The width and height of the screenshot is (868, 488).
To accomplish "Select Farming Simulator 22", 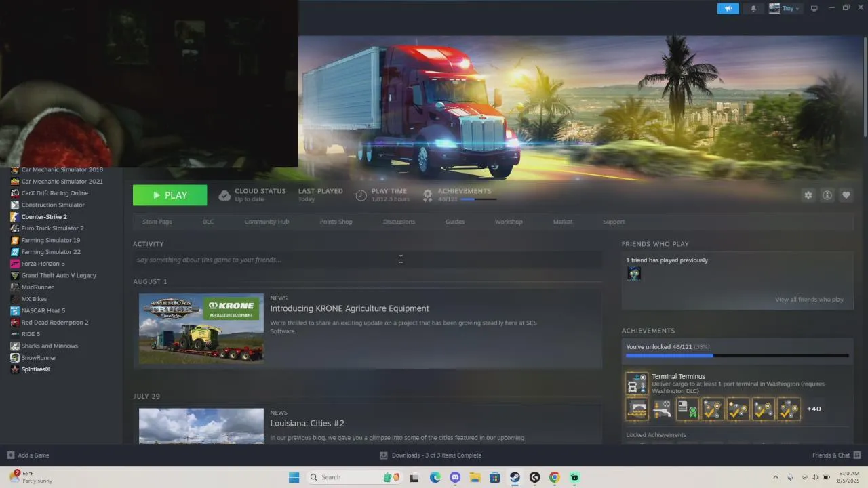I will (51, 252).
